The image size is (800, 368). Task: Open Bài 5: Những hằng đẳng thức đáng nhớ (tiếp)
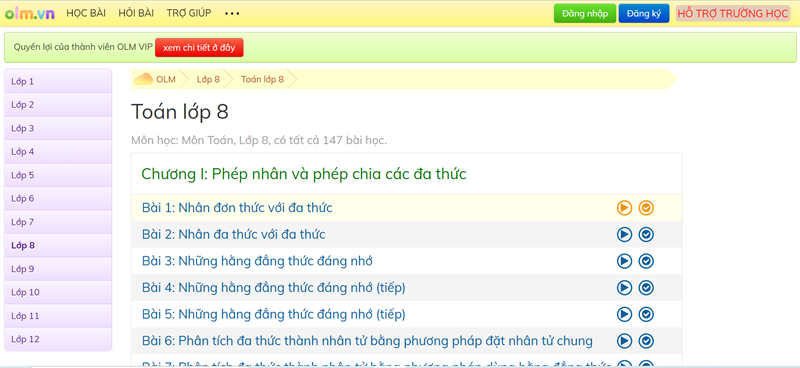tap(273, 314)
